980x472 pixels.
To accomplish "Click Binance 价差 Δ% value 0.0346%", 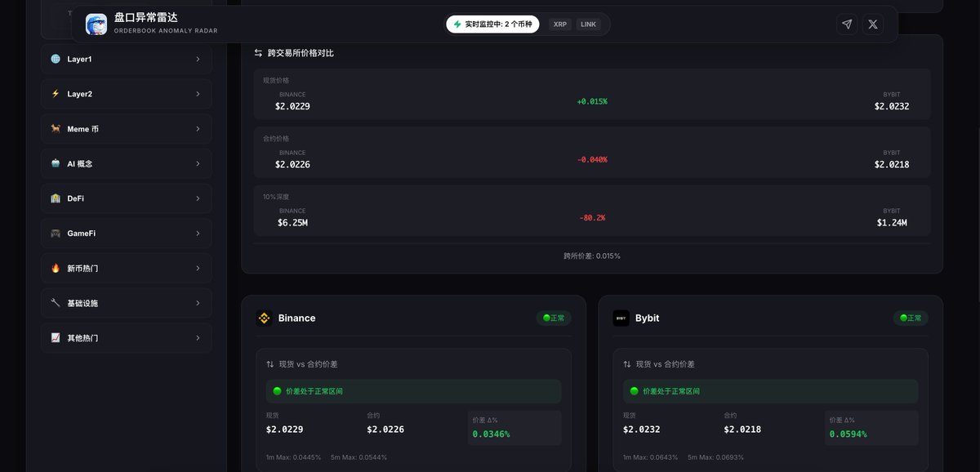I will pyautogui.click(x=492, y=434).
